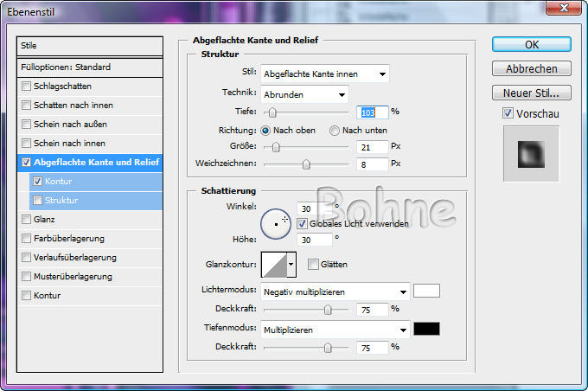Click the gloss contour (Glanzkontur) preview icon

pos(273,264)
